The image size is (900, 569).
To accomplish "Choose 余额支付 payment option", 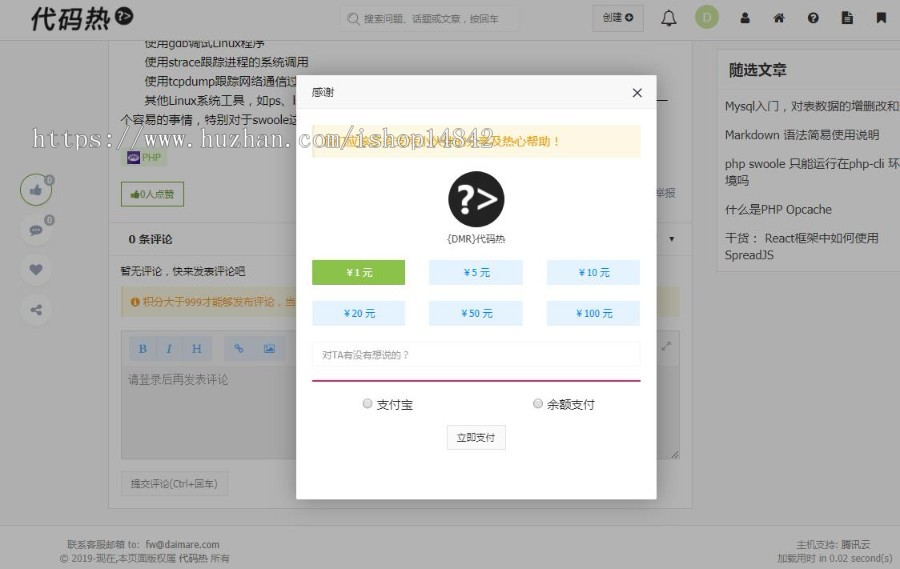I will pyautogui.click(x=538, y=404).
